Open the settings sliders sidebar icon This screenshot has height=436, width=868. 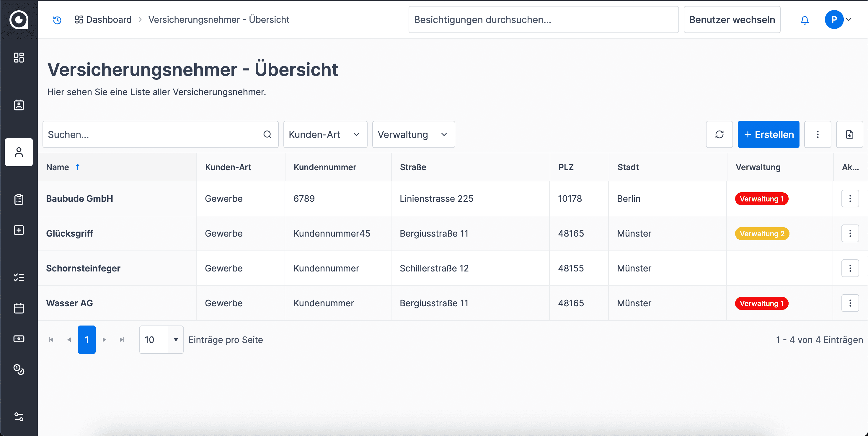click(x=19, y=417)
